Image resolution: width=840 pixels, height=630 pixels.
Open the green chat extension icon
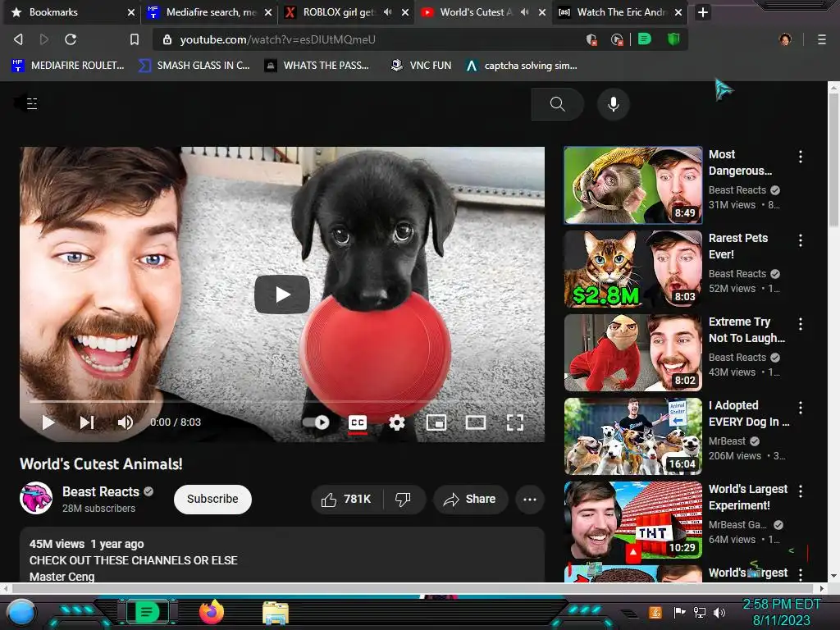pyautogui.click(x=645, y=39)
